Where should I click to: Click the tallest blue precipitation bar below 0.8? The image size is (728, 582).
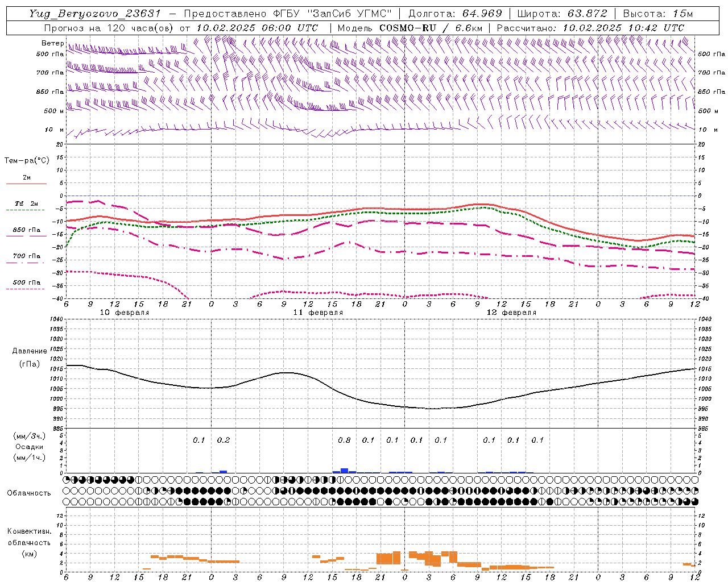344,471
